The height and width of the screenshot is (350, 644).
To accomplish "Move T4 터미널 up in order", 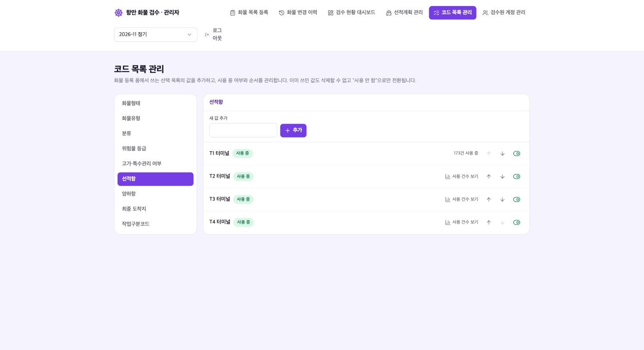I will (x=489, y=222).
